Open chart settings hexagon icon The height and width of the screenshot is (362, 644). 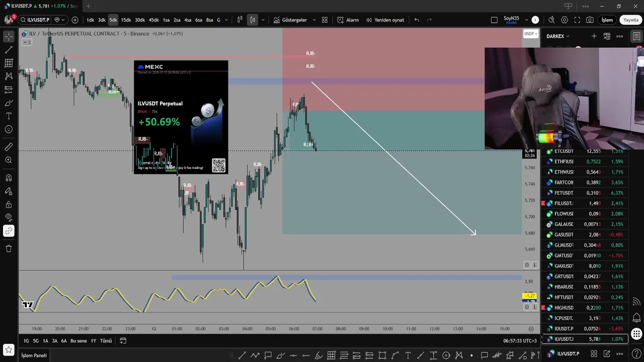coord(565,20)
